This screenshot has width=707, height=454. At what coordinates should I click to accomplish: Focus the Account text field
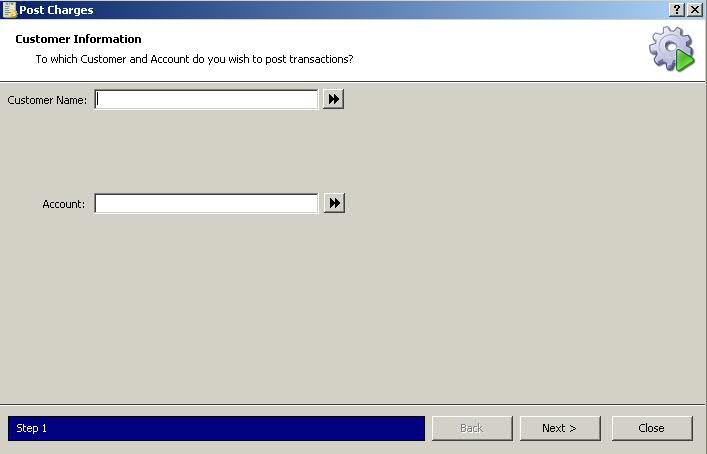(x=206, y=203)
